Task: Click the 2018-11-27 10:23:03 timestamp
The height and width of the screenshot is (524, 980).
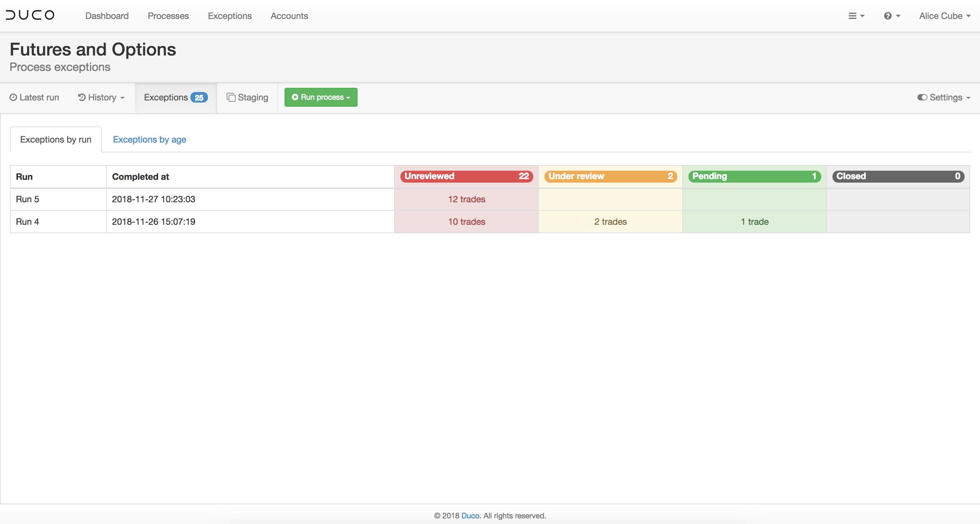Action: pyautogui.click(x=153, y=199)
